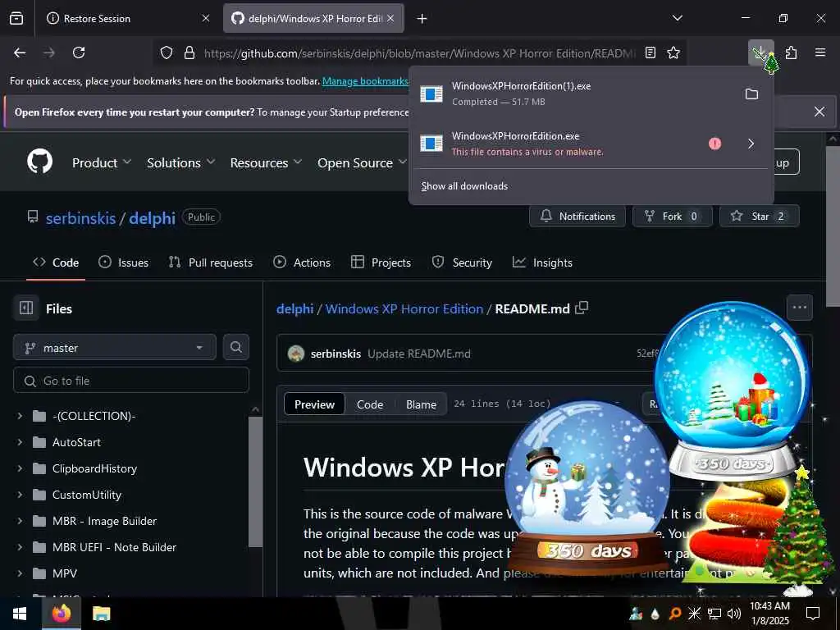Open the Extensions puzzle icon
Image resolution: width=840 pixels, height=630 pixels.
(x=792, y=52)
